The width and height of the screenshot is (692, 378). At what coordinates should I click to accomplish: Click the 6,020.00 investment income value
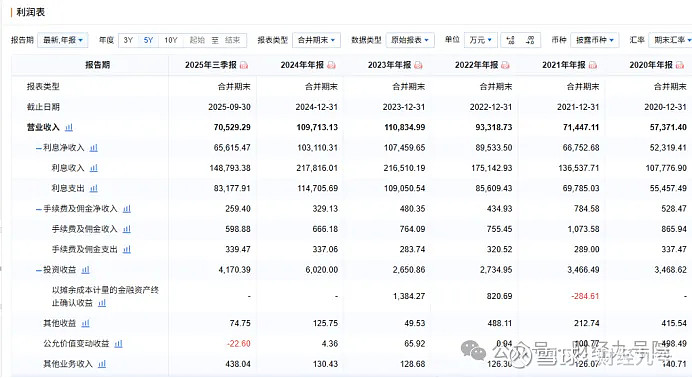(322, 269)
